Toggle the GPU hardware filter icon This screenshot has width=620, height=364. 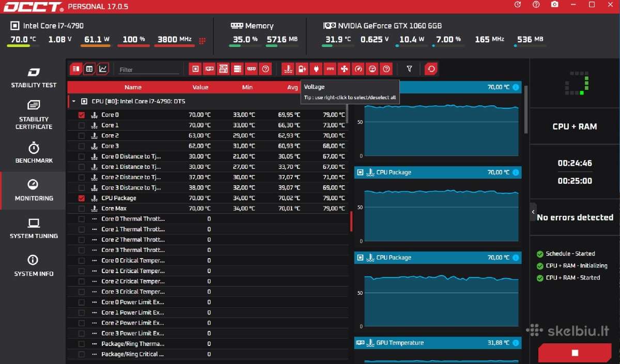(209, 69)
